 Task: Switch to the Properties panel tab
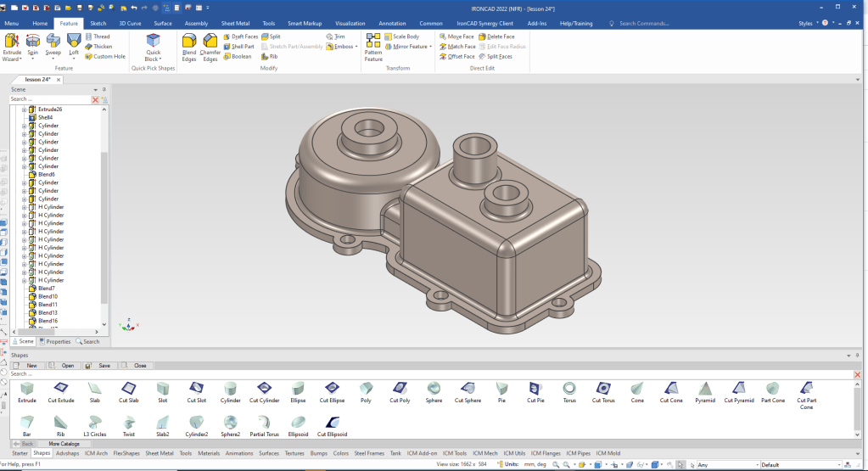(x=56, y=341)
